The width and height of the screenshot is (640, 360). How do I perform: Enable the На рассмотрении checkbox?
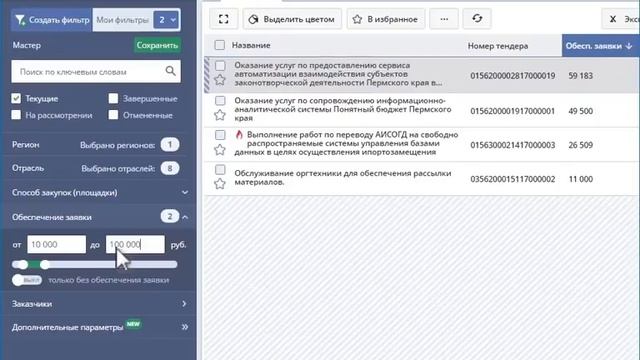(x=16, y=115)
